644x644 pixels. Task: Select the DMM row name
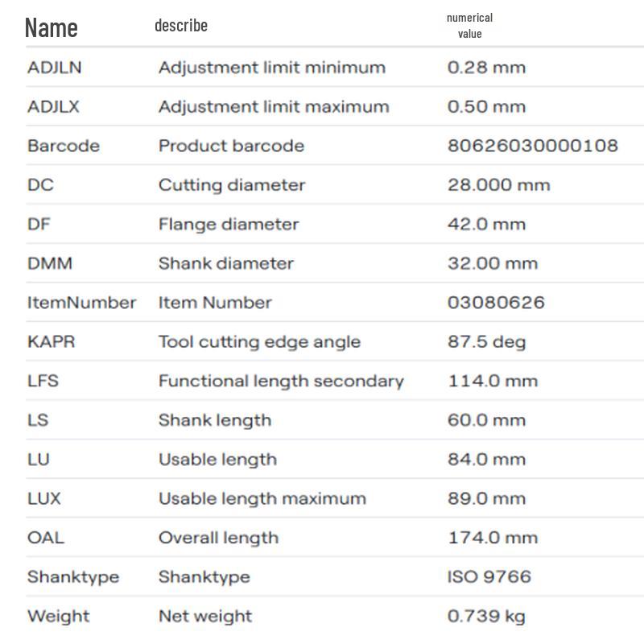[50, 263]
